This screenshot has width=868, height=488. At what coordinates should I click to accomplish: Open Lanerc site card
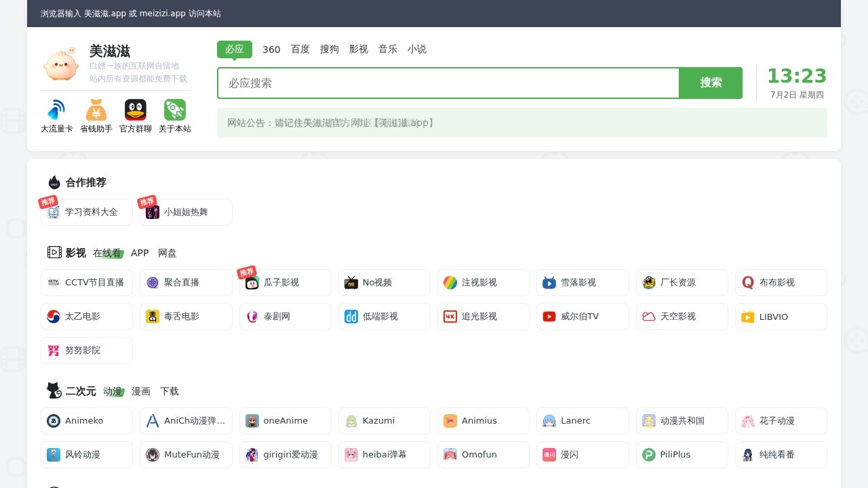[x=583, y=421]
